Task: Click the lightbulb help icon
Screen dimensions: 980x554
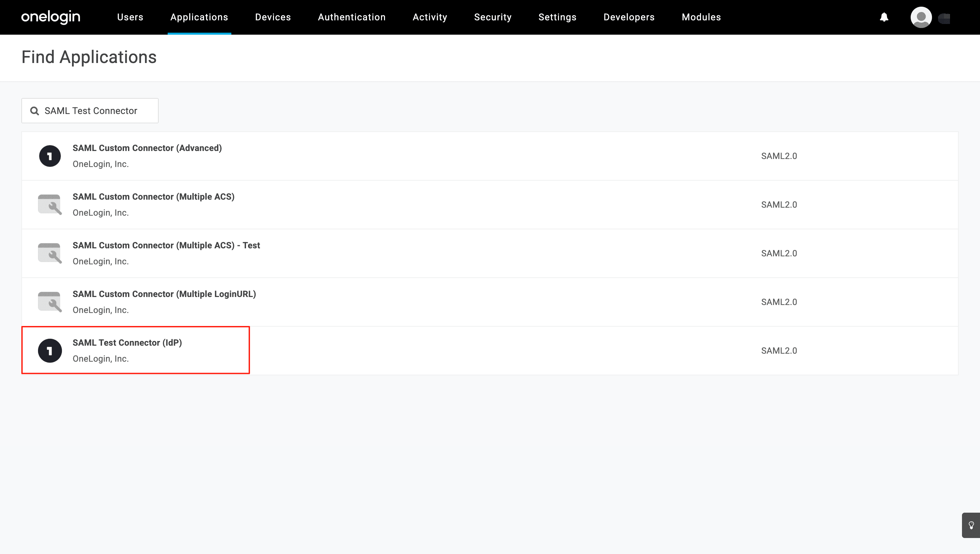Action: (971, 525)
